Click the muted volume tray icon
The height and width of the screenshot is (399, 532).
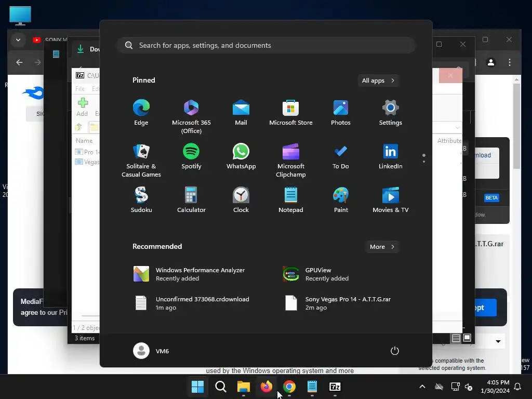tap(469, 387)
